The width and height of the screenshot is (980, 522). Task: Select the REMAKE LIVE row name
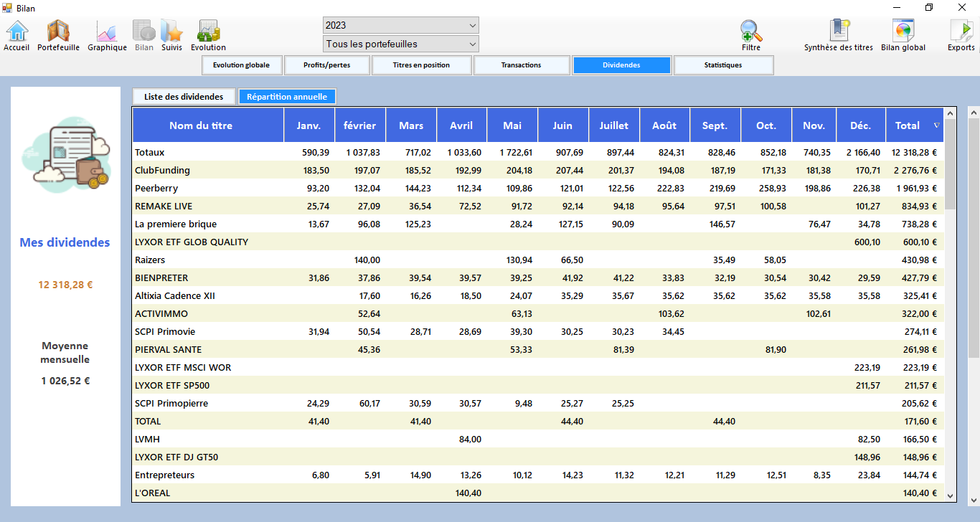(164, 206)
